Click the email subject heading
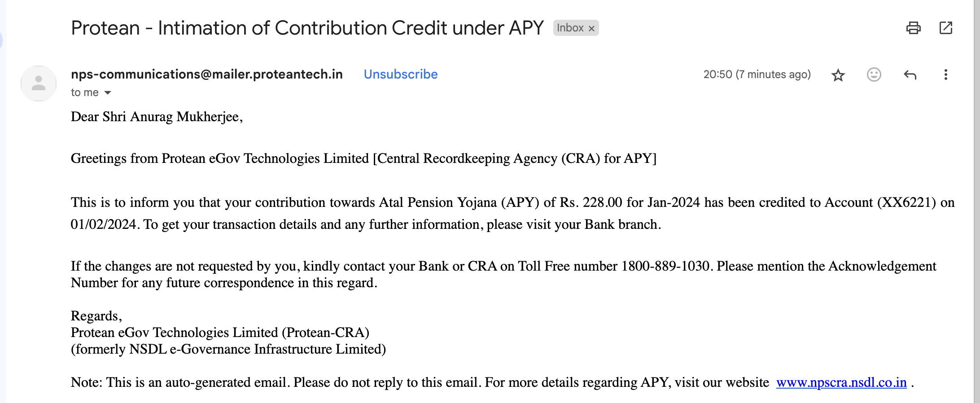 coord(307,28)
